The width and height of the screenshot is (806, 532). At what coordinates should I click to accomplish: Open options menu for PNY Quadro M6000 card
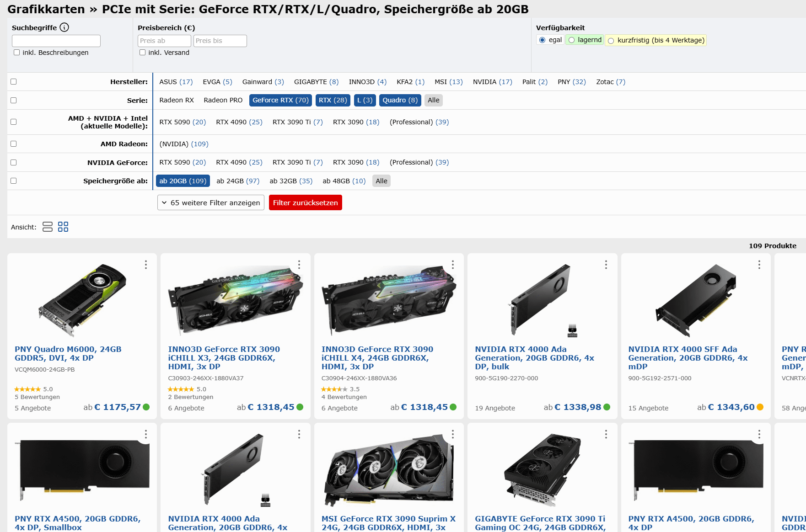(146, 265)
